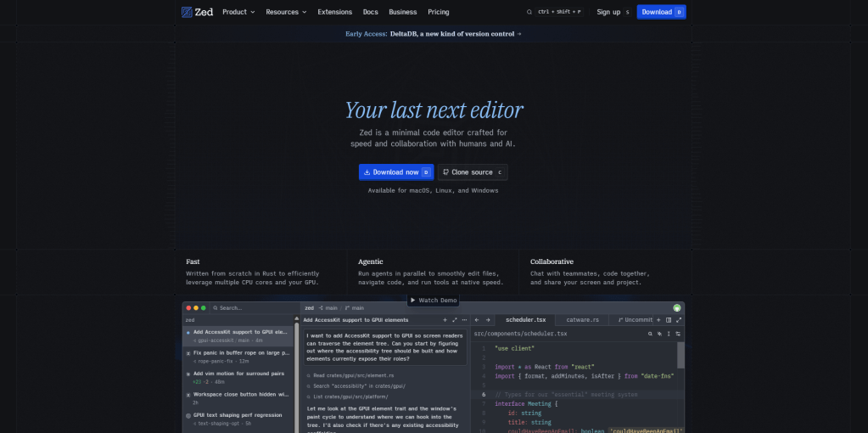Viewport: 868px width, 433px height.
Task: Open the Docs page
Action: 370,12
